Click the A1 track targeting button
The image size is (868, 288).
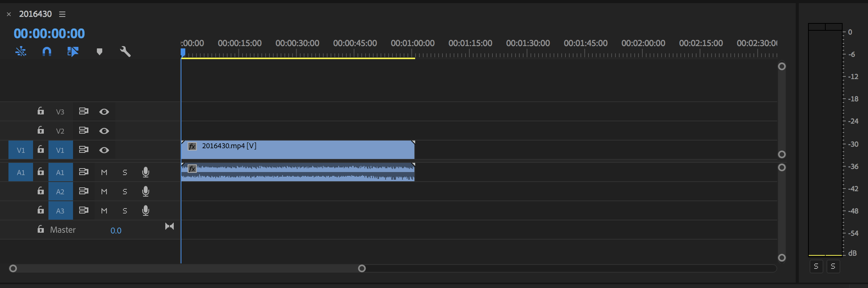pyautogui.click(x=60, y=172)
